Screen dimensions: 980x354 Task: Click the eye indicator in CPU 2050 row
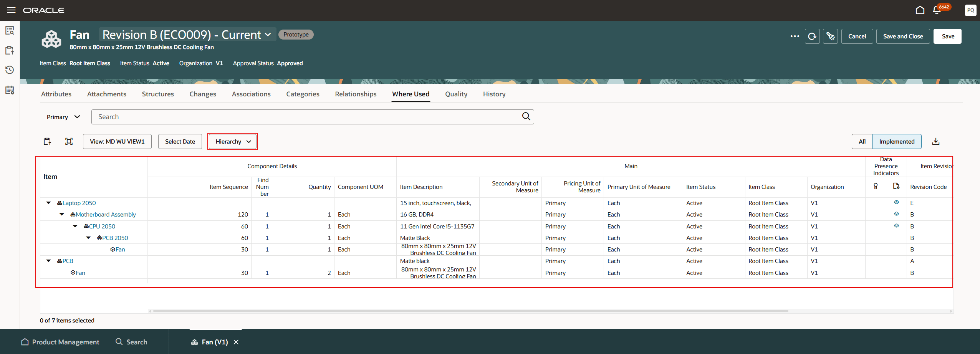click(x=896, y=226)
